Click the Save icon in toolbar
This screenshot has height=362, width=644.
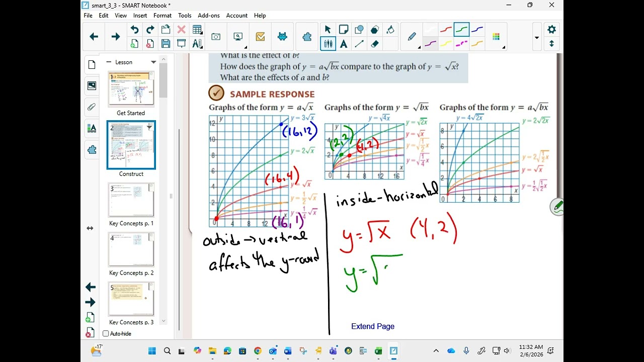[x=166, y=44]
